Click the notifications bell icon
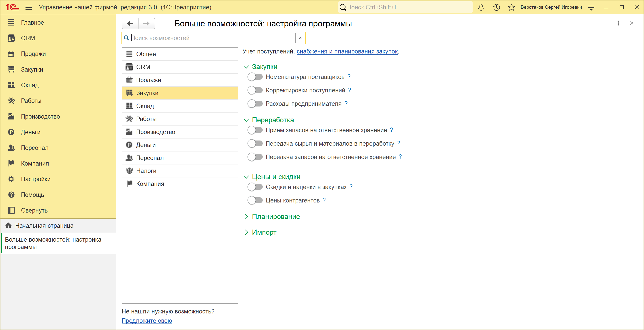Viewport: 644px width, 330px height. 481,7
